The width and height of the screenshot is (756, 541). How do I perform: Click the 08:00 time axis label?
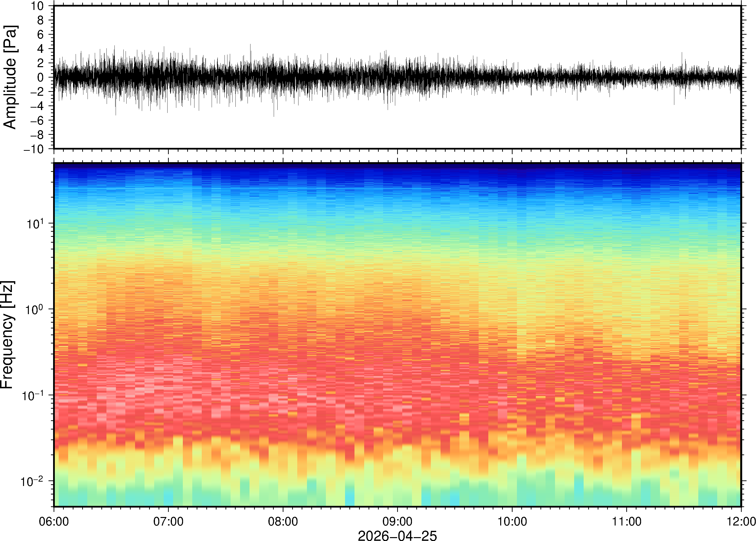pyautogui.click(x=283, y=521)
